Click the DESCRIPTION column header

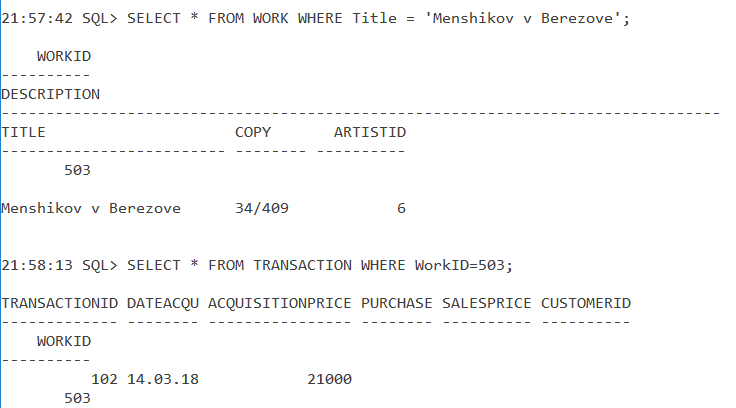coord(50,94)
